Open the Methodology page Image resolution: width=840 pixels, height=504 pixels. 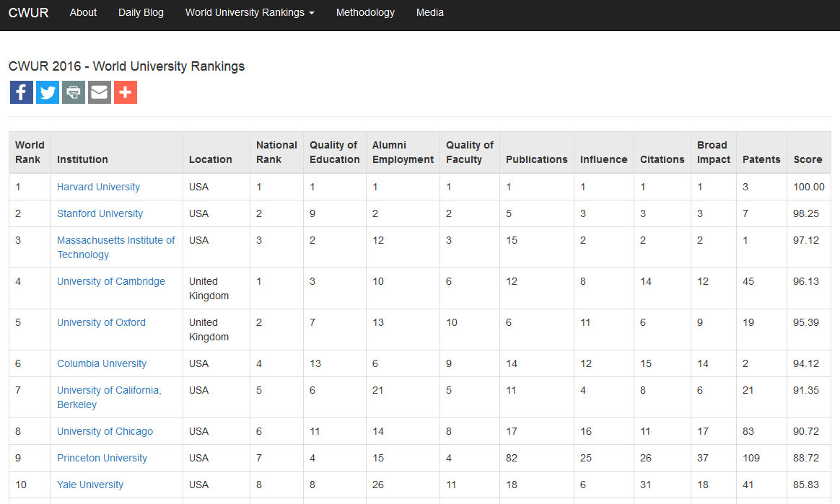(x=365, y=12)
